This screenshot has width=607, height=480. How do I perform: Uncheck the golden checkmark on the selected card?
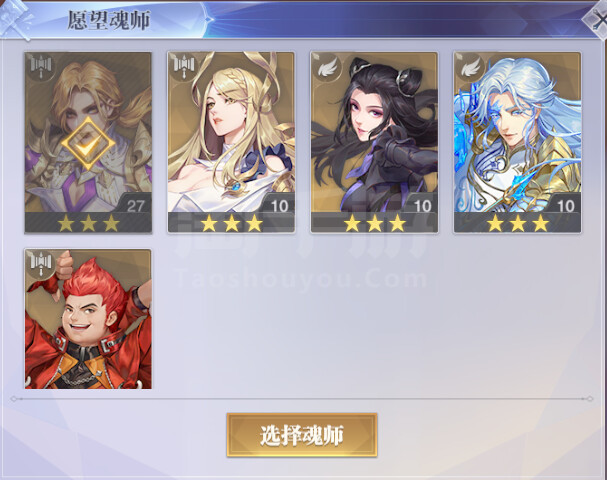pyautogui.click(x=88, y=143)
